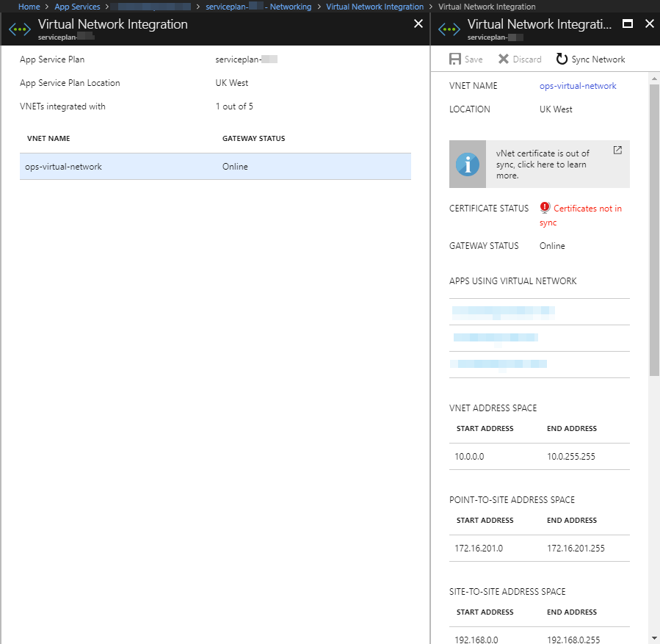660x644 pixels.
Task: Click the red certificate error icon
Action: click(545, 208)
